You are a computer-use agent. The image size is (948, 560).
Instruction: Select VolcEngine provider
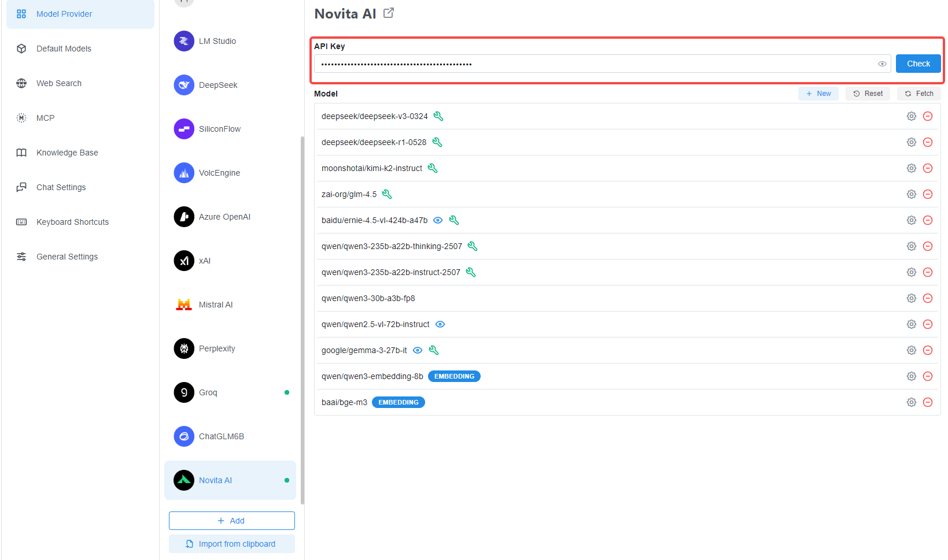click(x=230, y=173)
